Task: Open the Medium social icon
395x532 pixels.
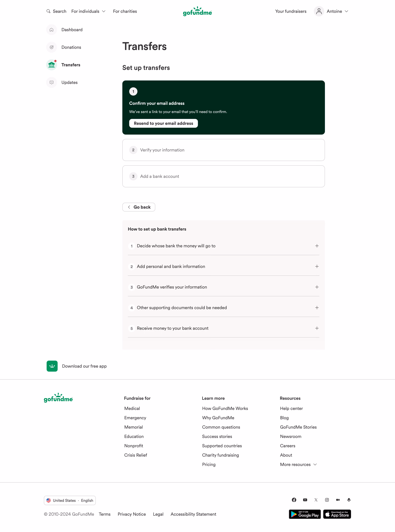Action: [x=338, y=500]
